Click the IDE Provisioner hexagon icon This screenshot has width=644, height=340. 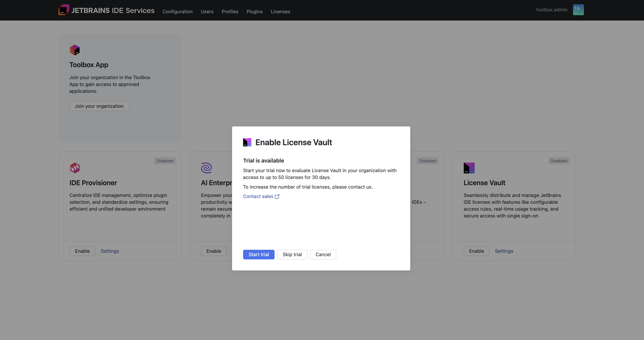tap(75, 168)
